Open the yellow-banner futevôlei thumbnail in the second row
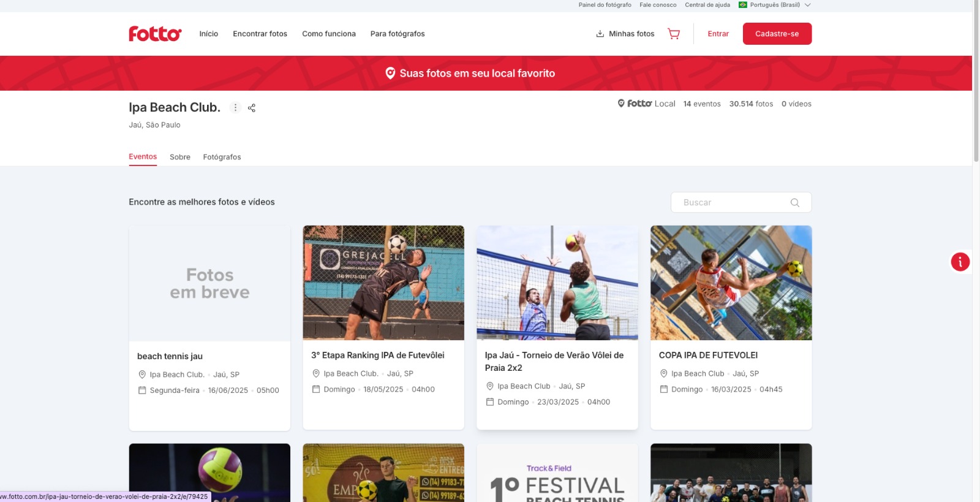The width and height of the screenshot is (980, 502). pyautogui.click(x=383, y=473)
